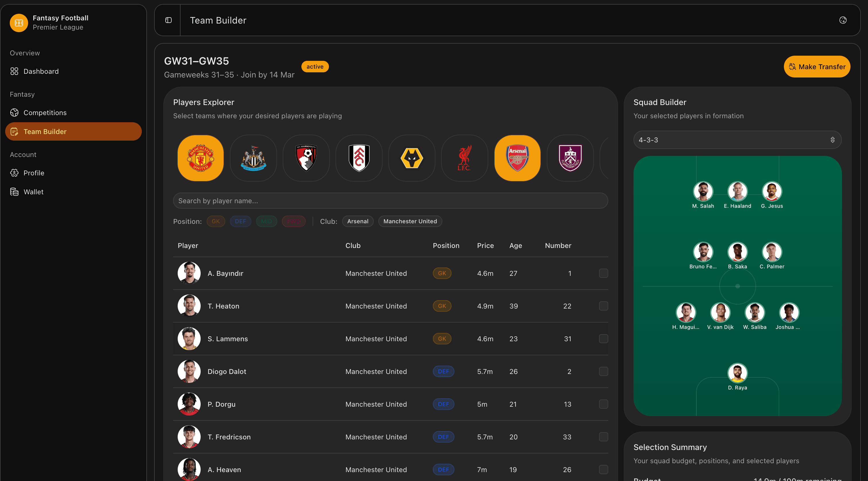Click M. Salah avatar on pitch
Image resolution: width=868 pixels, height=481 pixels.
(703, 191)
